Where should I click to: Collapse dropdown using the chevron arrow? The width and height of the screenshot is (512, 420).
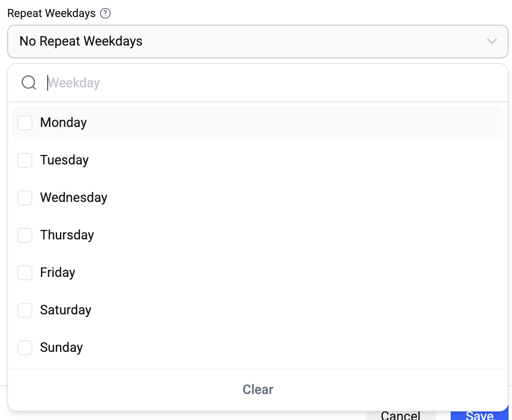pos(492,41)
